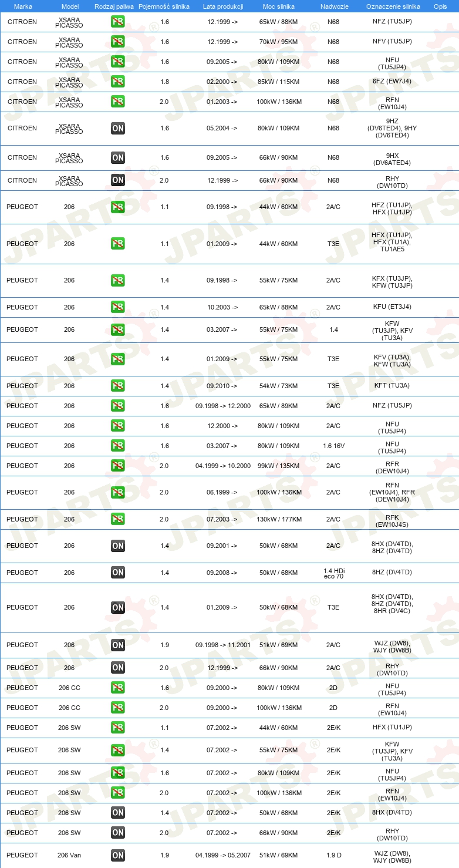459x868 pixels.
Task: Click date range 09.1998 -> 12.2000
Action: coord(223,406)
